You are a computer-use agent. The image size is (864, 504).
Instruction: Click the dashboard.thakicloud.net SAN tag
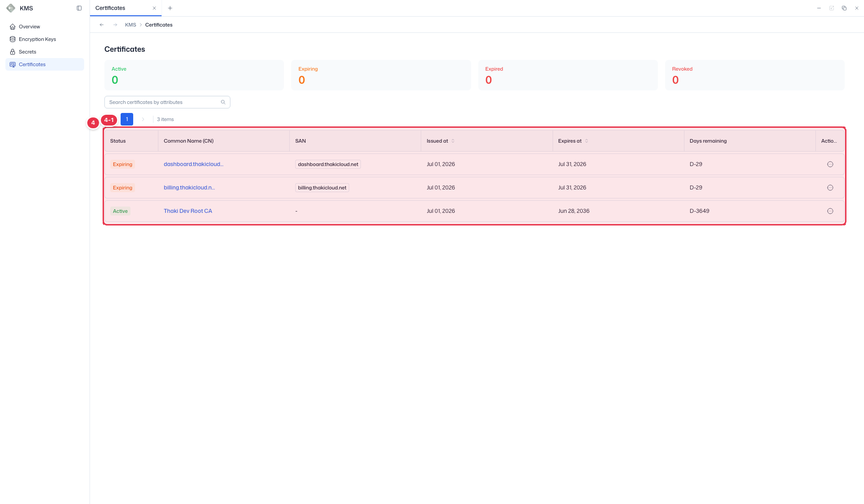point(328,164)
